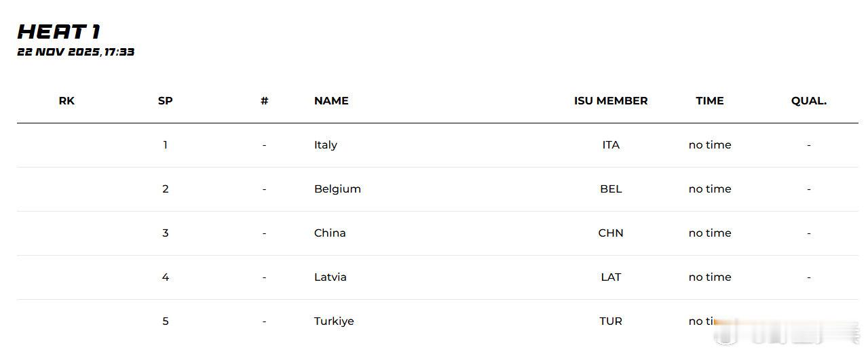This screenshot has height=354, width=868.
Task: Select the CHN member code
Action: [611, 233]
